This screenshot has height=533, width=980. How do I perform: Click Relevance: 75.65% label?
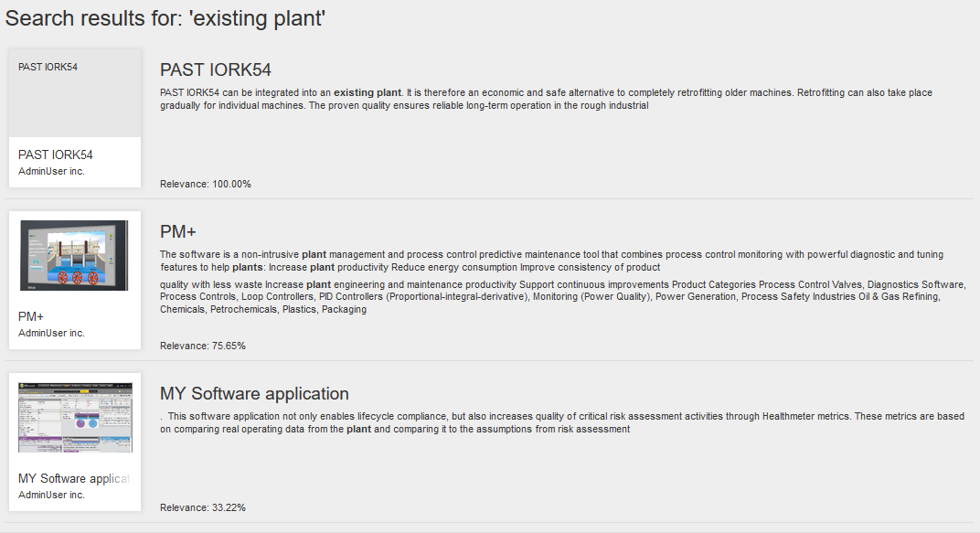(x=203, y=346)
